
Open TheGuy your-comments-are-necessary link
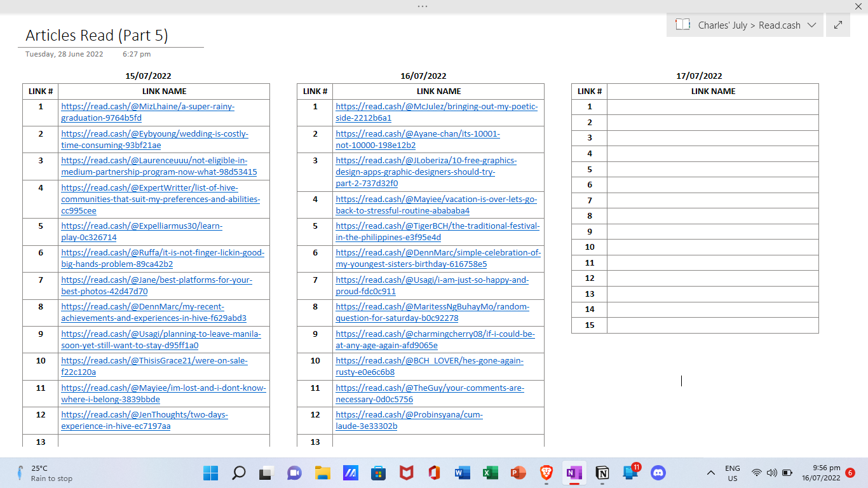(x=430, y=393)
